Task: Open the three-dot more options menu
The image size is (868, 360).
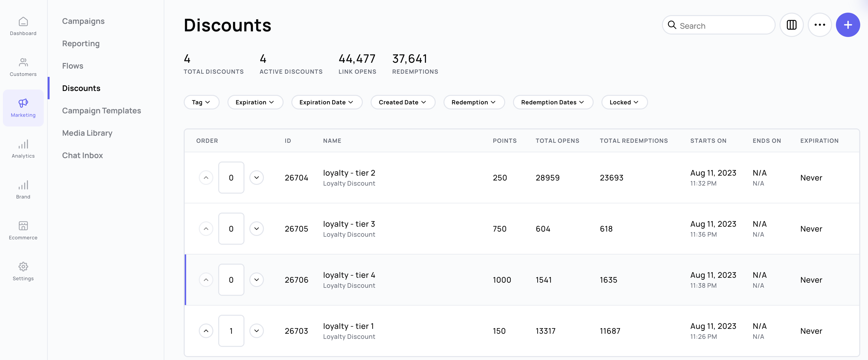Action: click(x=819, y=25)
